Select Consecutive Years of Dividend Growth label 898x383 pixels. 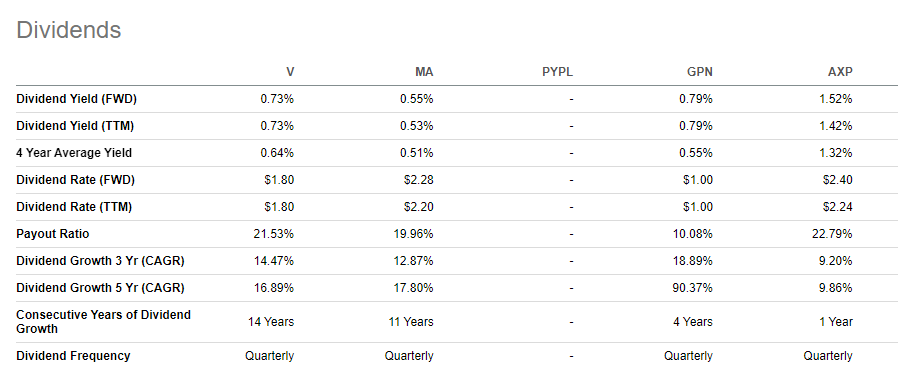(104, 322)
